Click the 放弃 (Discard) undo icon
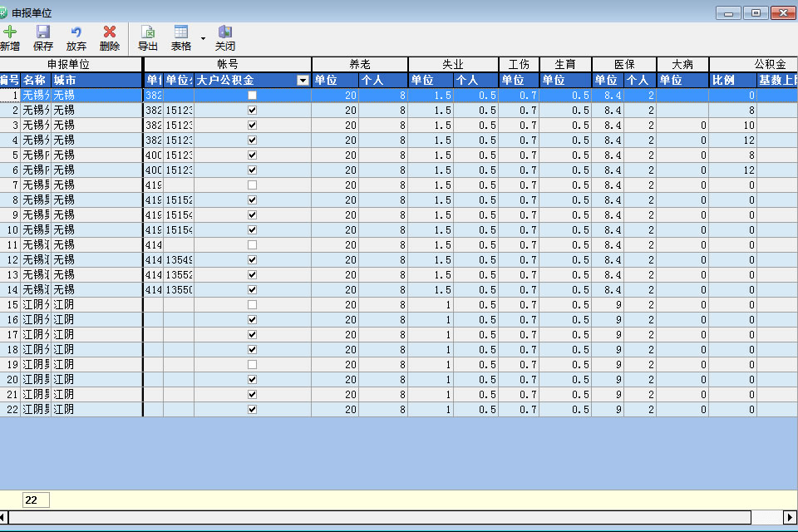This screenshot has width=798, height=532. tap(76, 33)
